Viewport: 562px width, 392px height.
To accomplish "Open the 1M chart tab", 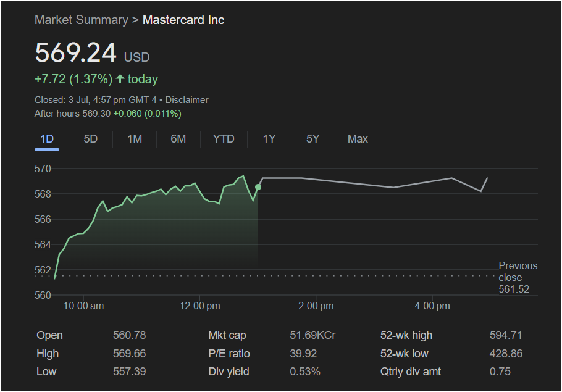I will [135, 139].
